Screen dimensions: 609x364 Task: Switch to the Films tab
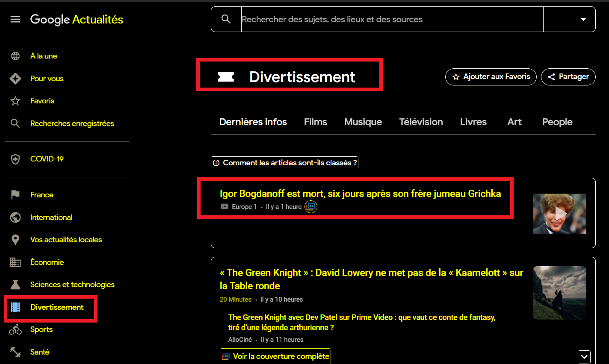[315, 122]
